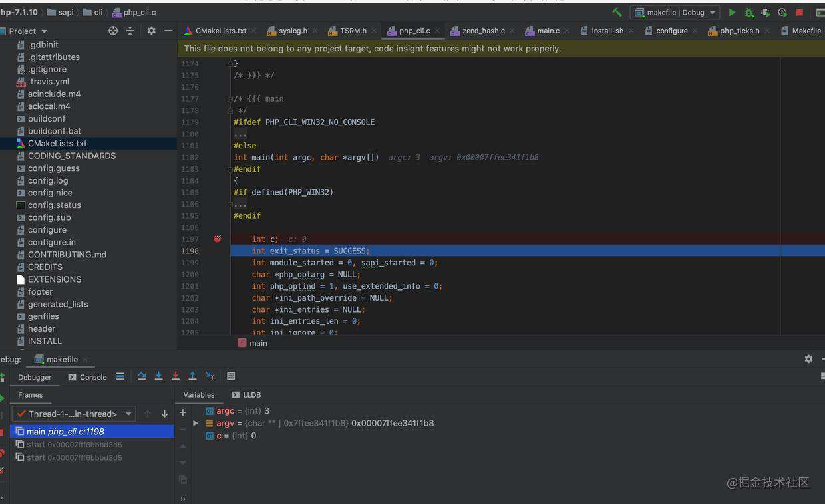Click the Step Over icon
This screenshot has height=504, width=825.
coord(142,376)
